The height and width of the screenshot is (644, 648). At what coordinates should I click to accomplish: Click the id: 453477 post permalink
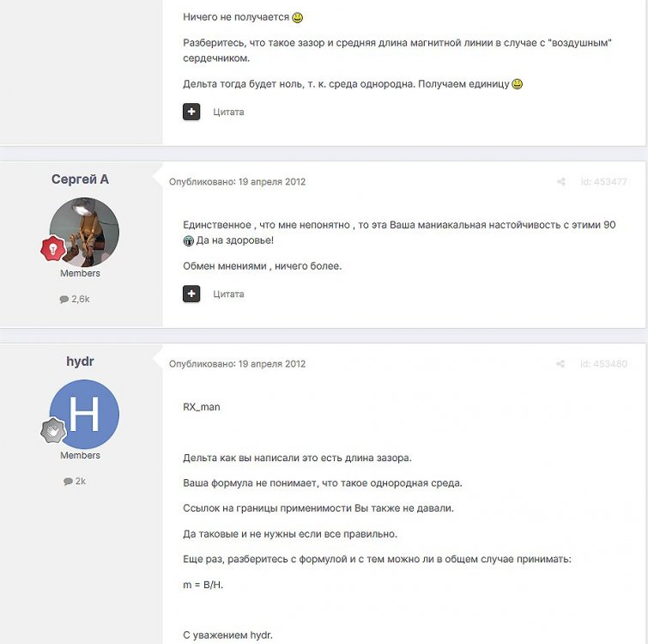(x=603, y=182)
